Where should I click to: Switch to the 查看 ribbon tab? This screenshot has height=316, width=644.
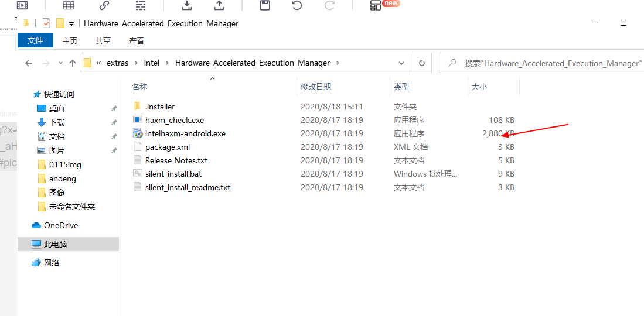click(x=137, y=40)
